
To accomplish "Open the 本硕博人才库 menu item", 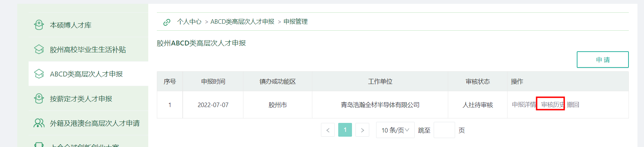I will point(71,25).
